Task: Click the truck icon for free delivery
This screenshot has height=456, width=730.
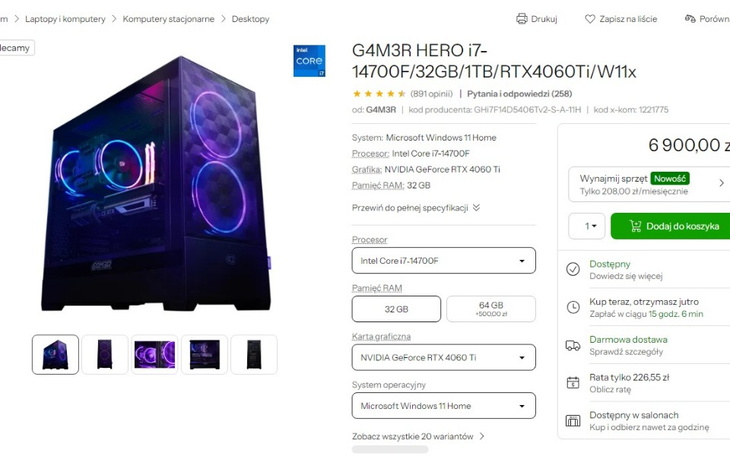Action: [573, 345]
